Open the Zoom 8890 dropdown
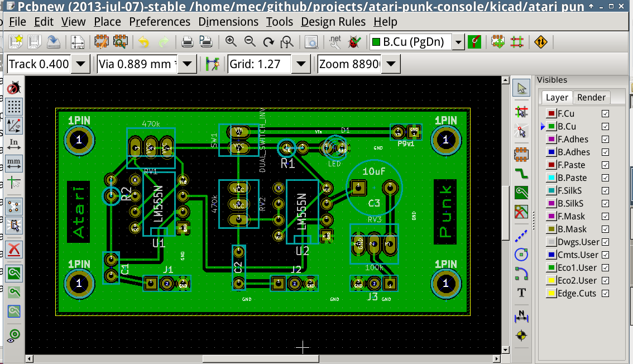 [x=391, y=64]
